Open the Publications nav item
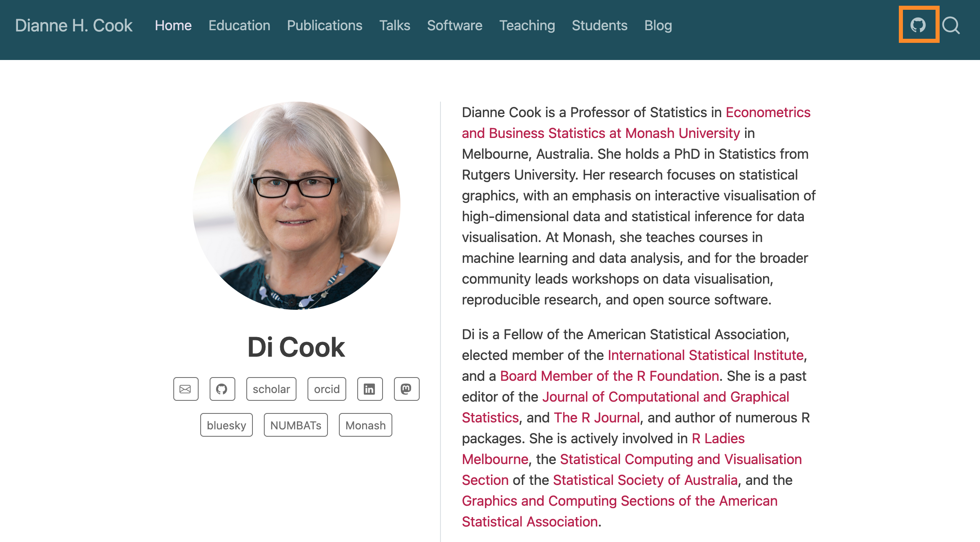 point(325,25)
